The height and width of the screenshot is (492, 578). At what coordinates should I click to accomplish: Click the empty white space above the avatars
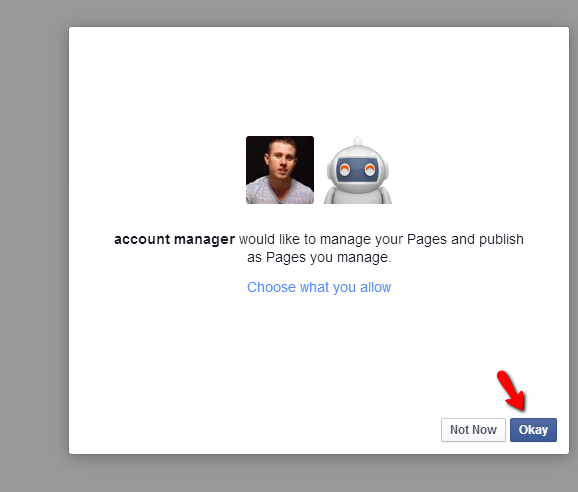(x=319, y=81)
